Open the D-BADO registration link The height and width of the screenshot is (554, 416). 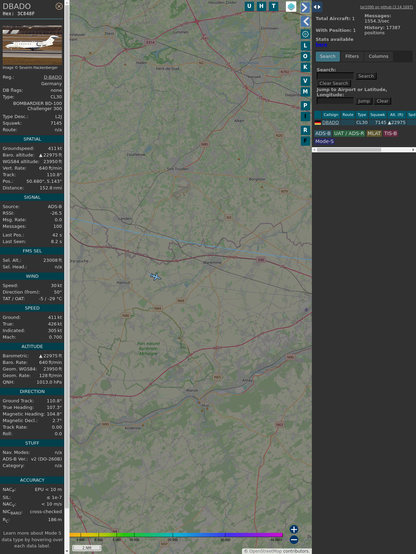(x=53, y=77)
